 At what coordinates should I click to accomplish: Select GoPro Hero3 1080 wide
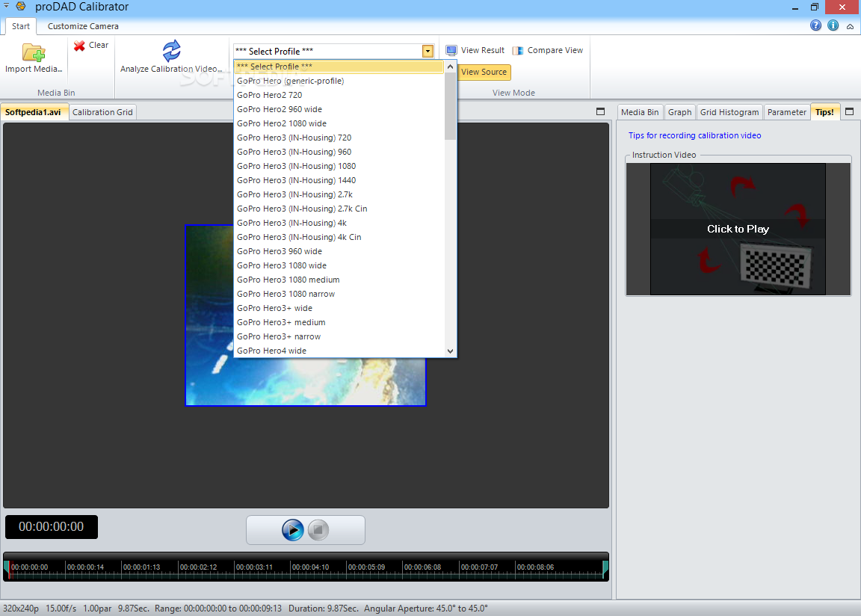click(339, 265)
